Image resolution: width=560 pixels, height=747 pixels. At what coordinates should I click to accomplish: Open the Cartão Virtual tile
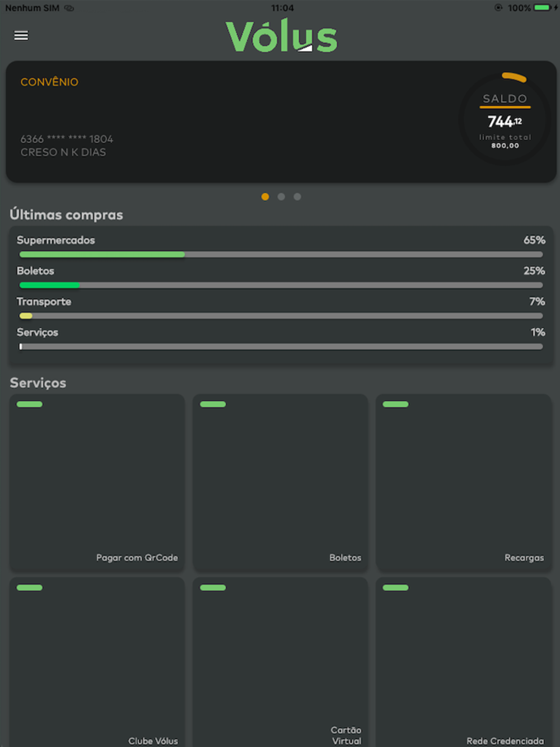click(x=281, y=662)
